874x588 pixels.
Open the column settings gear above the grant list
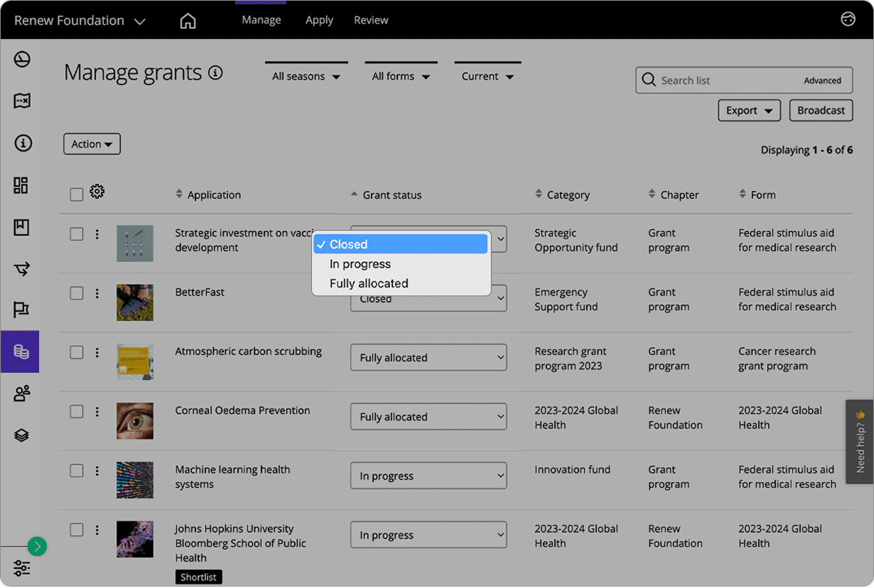(x=97, y=191)
